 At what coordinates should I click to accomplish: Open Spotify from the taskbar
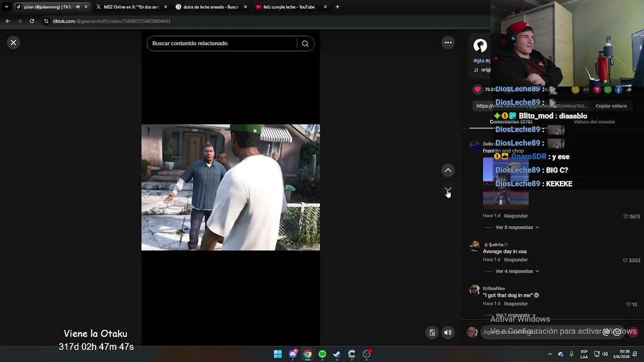322,354
